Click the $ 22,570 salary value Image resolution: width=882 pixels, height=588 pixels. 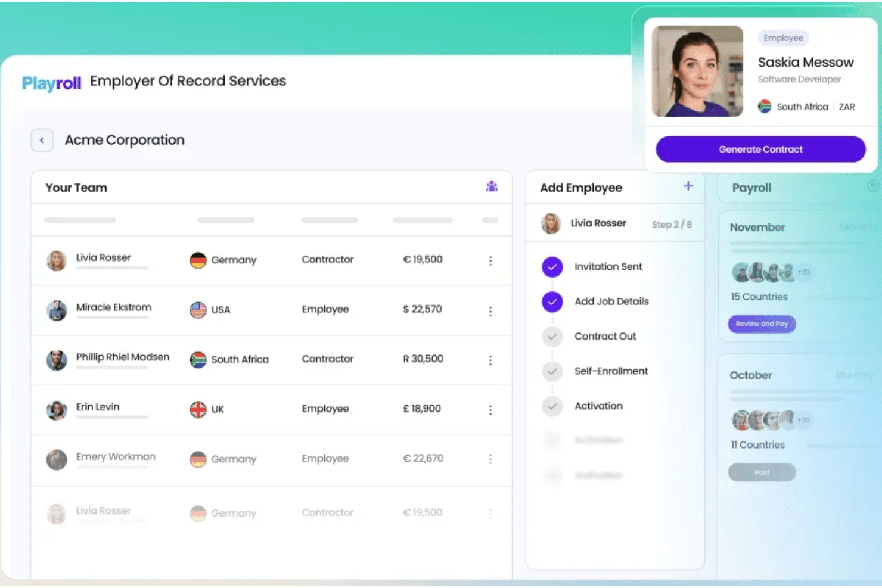click(423, 309)
